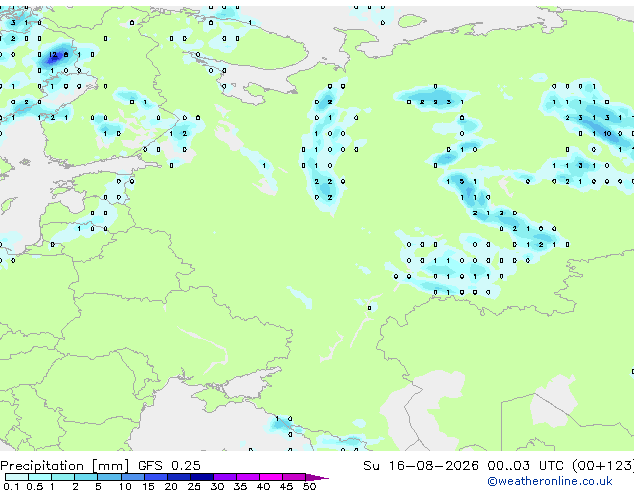This screenshot has width=634, height=490.
Task: Click the 'Precipitation [mm]' title text
Action: tap(65, 466)
